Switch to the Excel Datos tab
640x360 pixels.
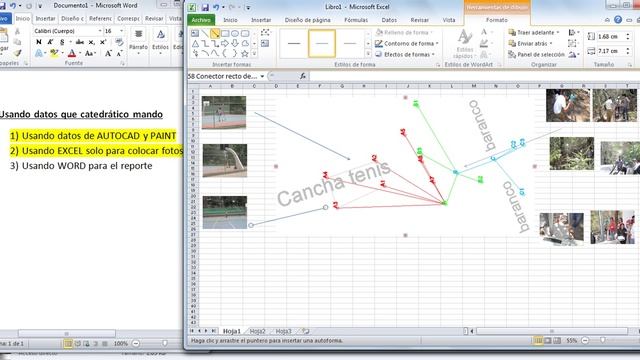[x=389, y=20]
